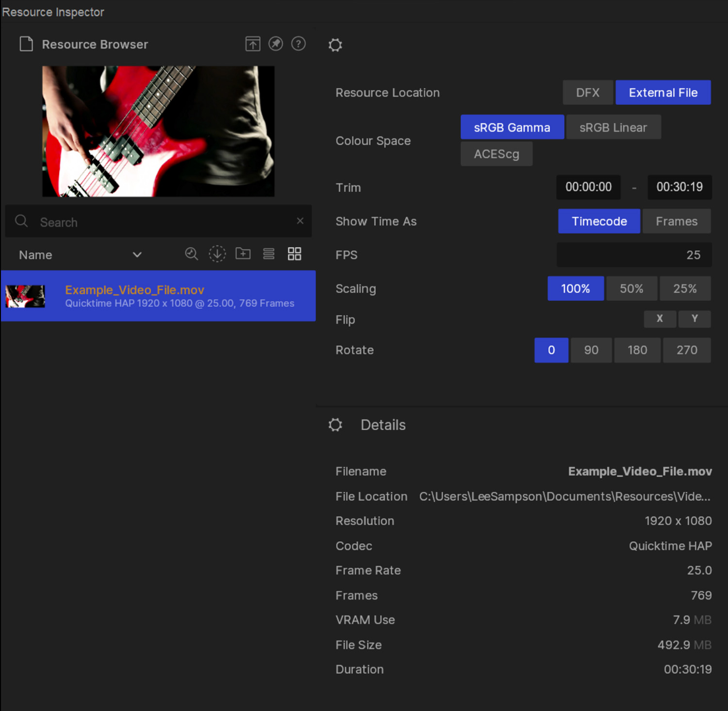
Task: Click the Trim end time 00:30:19 field
Action: pyautogui.click(x=679, y=187)
